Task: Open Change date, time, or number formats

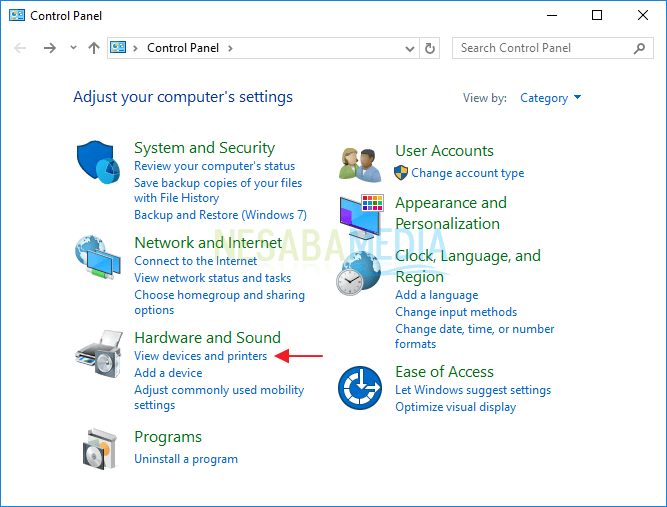Action: (474, 336)
